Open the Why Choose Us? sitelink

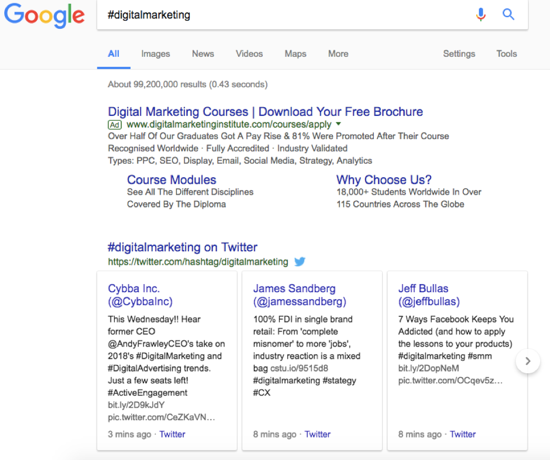click(x=384, y=180)
